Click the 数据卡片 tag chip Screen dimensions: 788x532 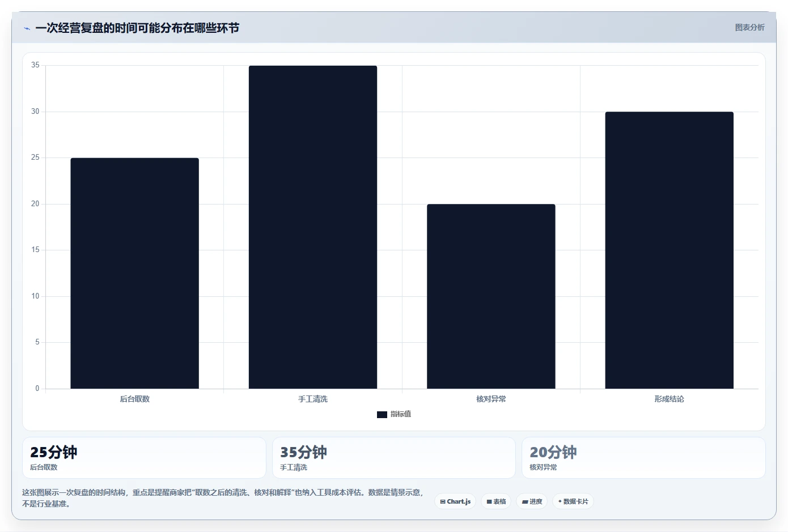(573, 501)
